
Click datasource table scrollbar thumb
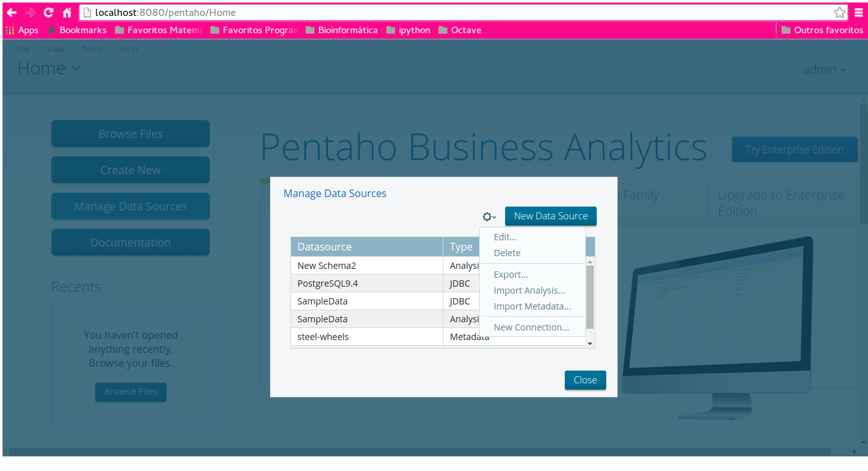(x=590, y=297)
